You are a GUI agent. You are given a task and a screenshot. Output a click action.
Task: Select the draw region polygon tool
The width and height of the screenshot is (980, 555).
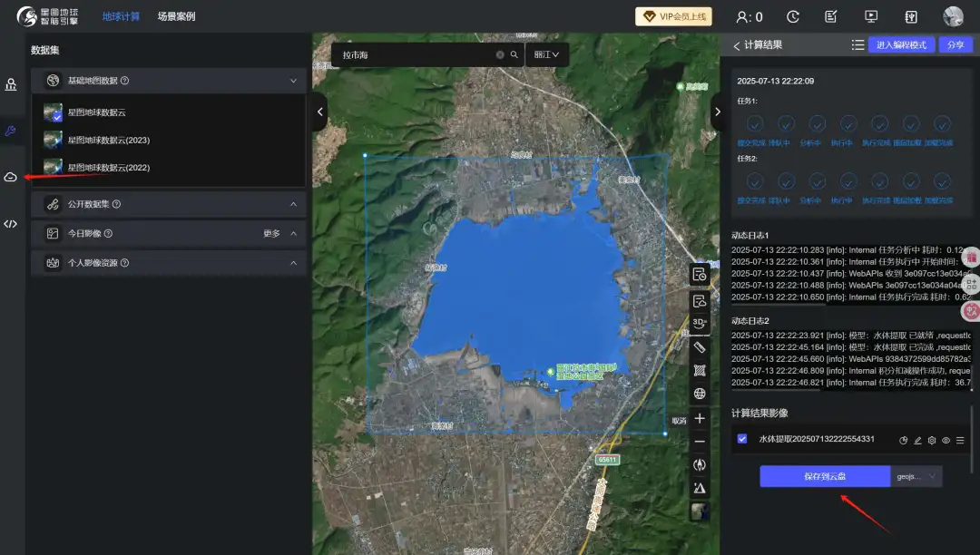tap(700, 370)
